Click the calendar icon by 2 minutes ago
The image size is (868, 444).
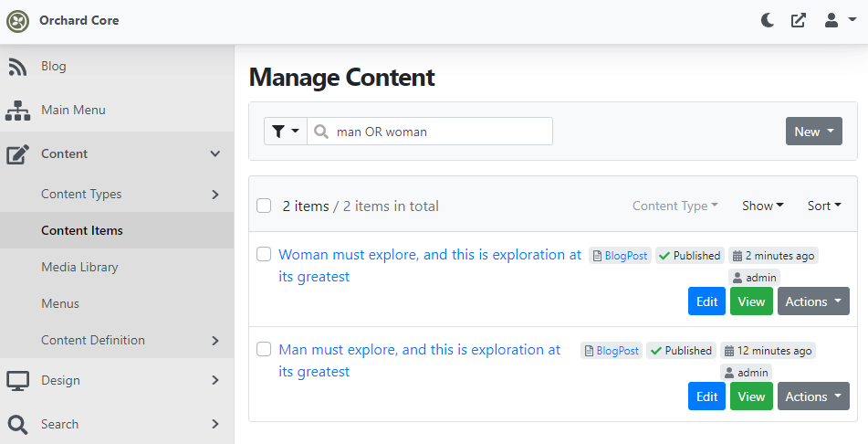click(737, 256)
